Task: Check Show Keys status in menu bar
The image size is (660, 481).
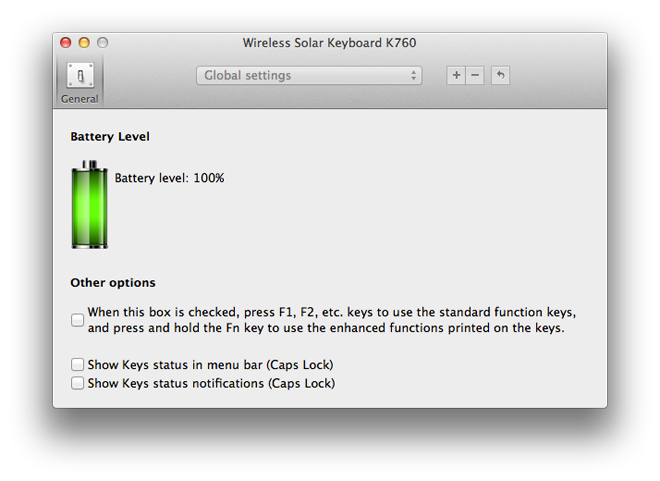Action: (77, 364)
